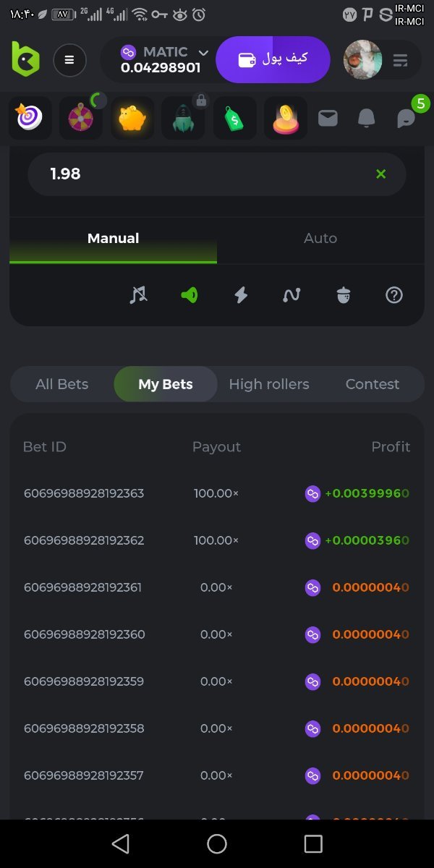Viewport: 434px width, 868px height.
Task: Open the notifications bell
Action: point(367,118)
